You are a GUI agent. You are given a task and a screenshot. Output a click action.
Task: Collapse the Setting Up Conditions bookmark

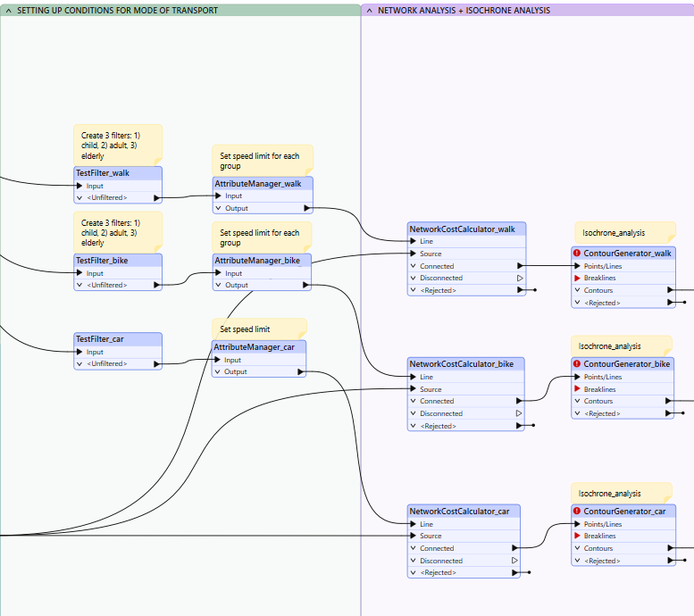coord(8,11)
